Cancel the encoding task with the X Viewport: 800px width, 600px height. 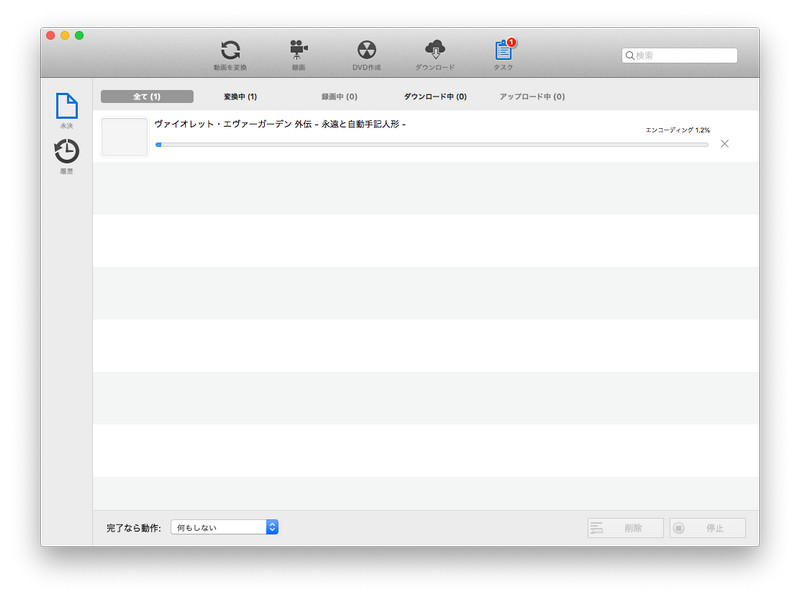tap(724, 144)
